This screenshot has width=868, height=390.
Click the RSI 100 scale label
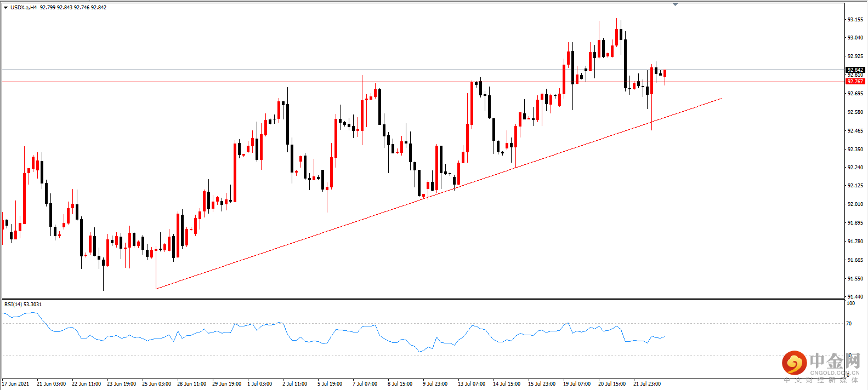click(x=850, y=303)
